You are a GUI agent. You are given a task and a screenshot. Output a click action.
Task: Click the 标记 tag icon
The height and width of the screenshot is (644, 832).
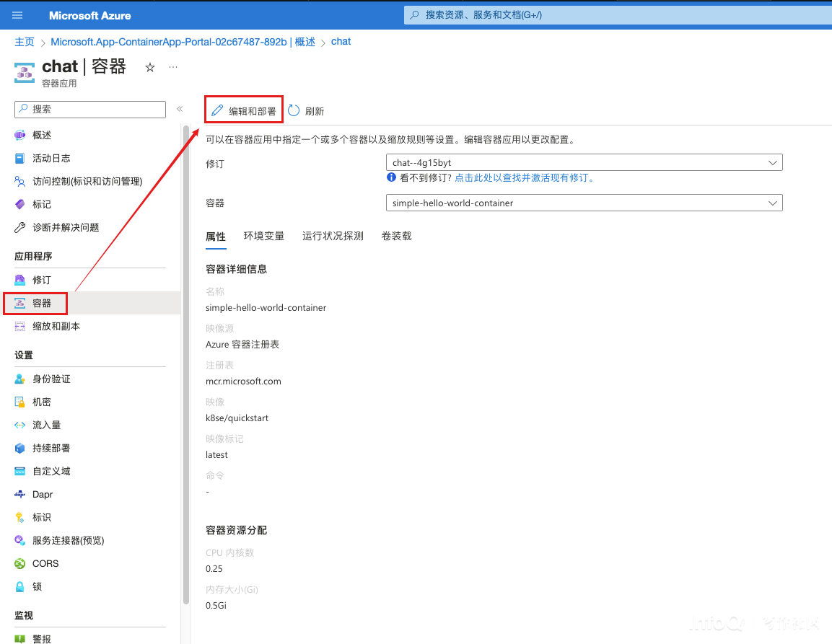(x=19, y=204)
